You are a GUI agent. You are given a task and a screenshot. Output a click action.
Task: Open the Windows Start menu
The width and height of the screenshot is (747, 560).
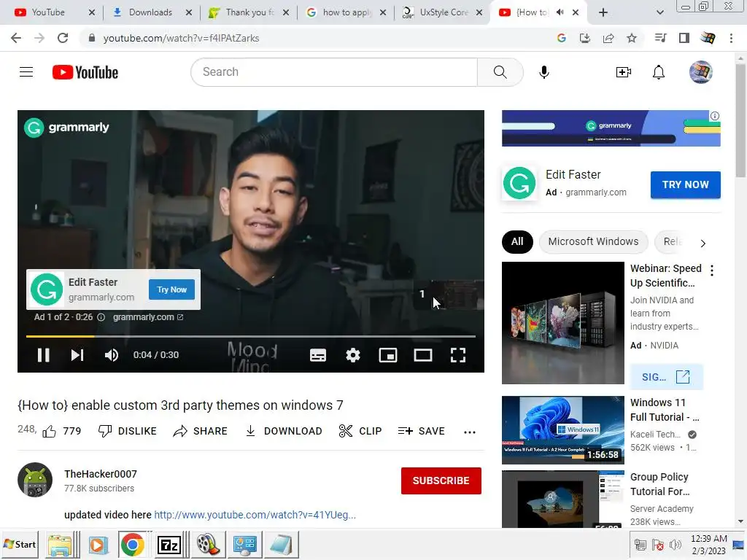20,544
